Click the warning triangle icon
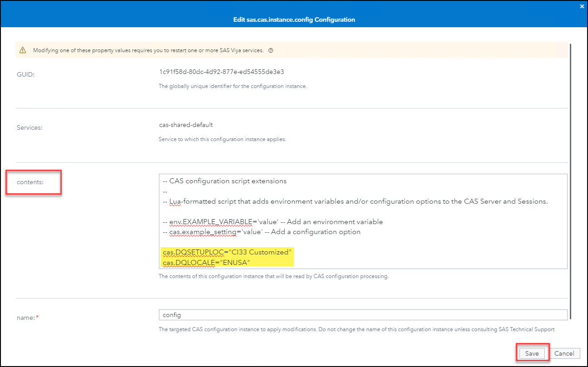Screen dimensions: 588x367 tap(23, 50)
